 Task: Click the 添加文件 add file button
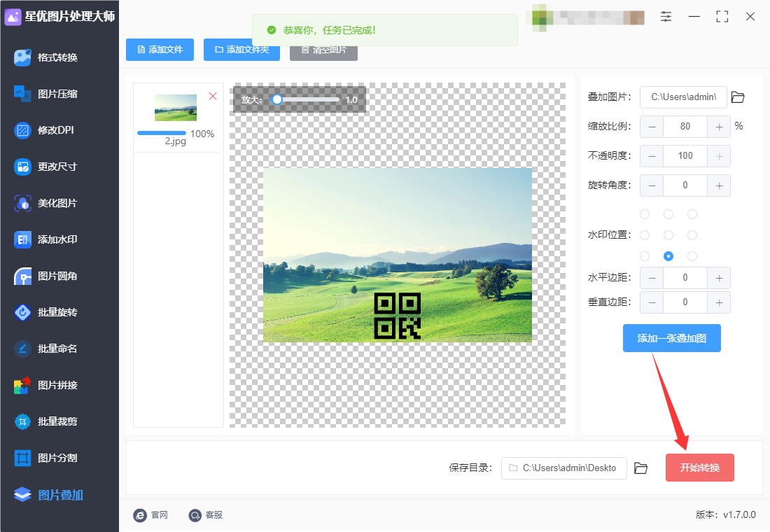coord(160,50)
